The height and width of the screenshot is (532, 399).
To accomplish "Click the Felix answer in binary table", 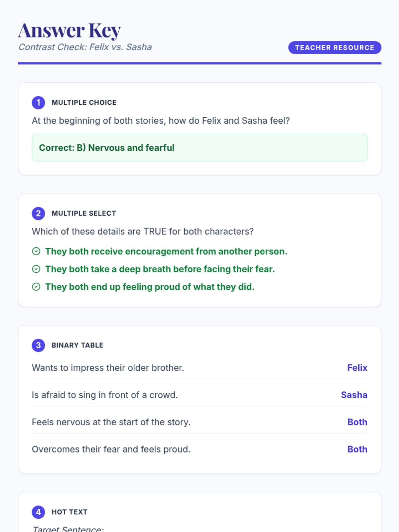I will tap(357, 368).
